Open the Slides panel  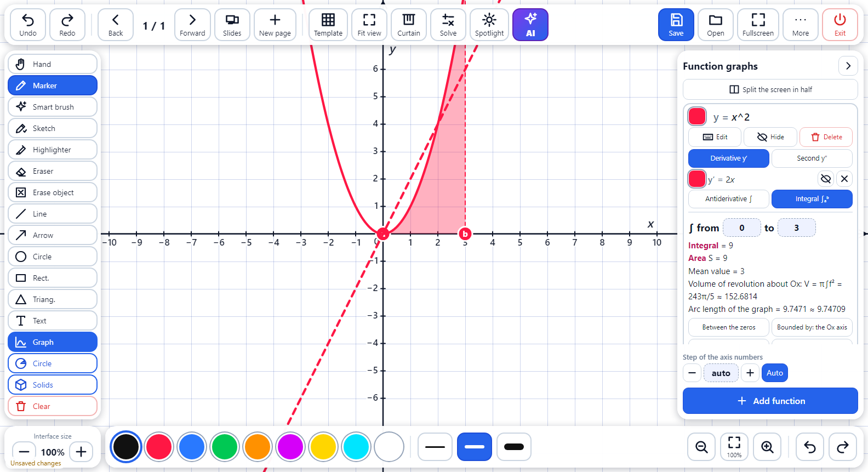pyautogui.click(x=232, y=25)
